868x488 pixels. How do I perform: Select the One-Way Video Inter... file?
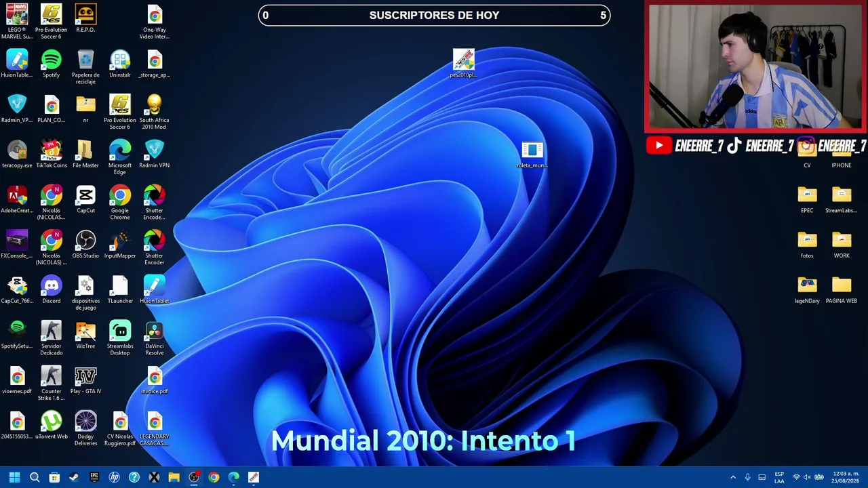click(x=154, y=22)
